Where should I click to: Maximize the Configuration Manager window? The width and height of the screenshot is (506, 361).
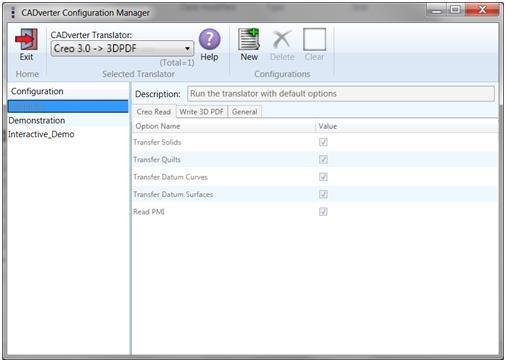coord(455,10)
